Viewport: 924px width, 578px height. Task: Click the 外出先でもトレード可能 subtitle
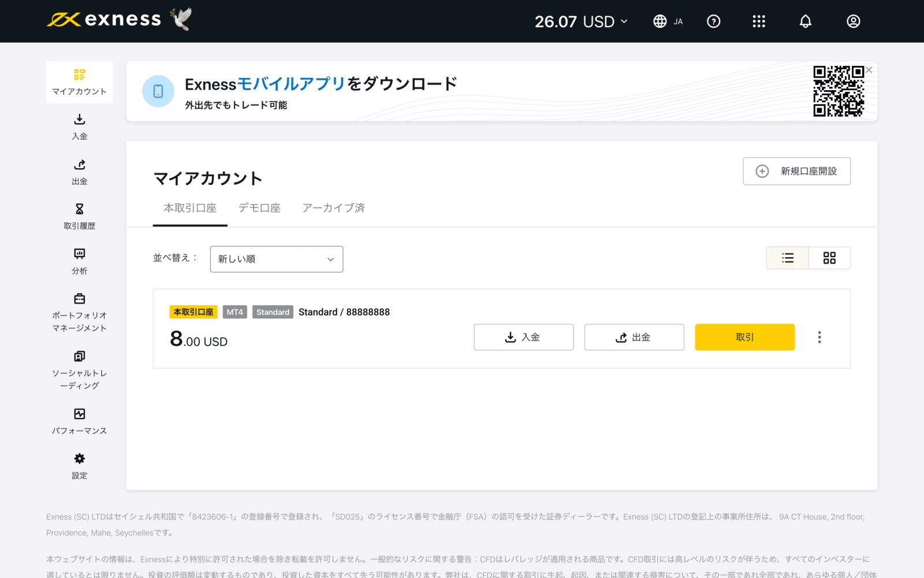236,105
